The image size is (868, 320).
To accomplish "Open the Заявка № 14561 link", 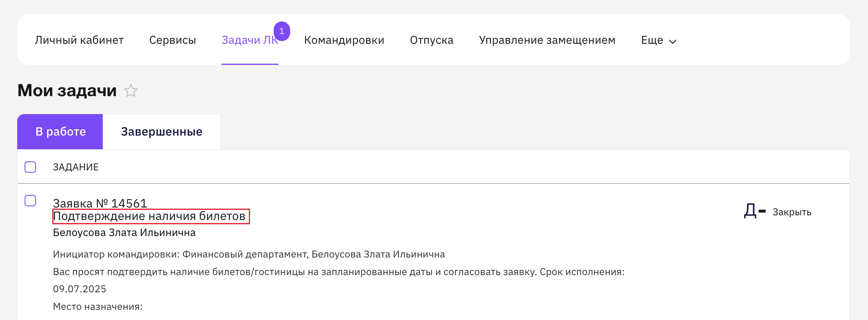I will click(100, 203).
